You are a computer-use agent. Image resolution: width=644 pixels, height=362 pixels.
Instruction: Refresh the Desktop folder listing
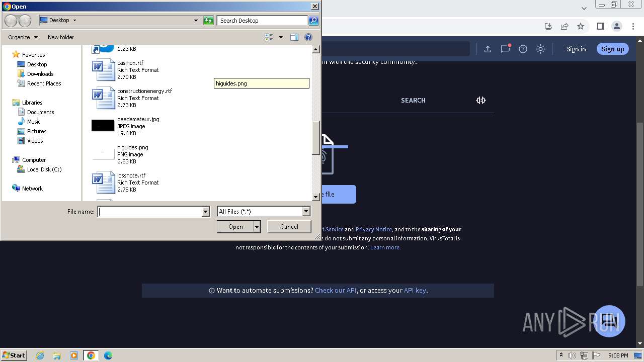tap(208, 21)
